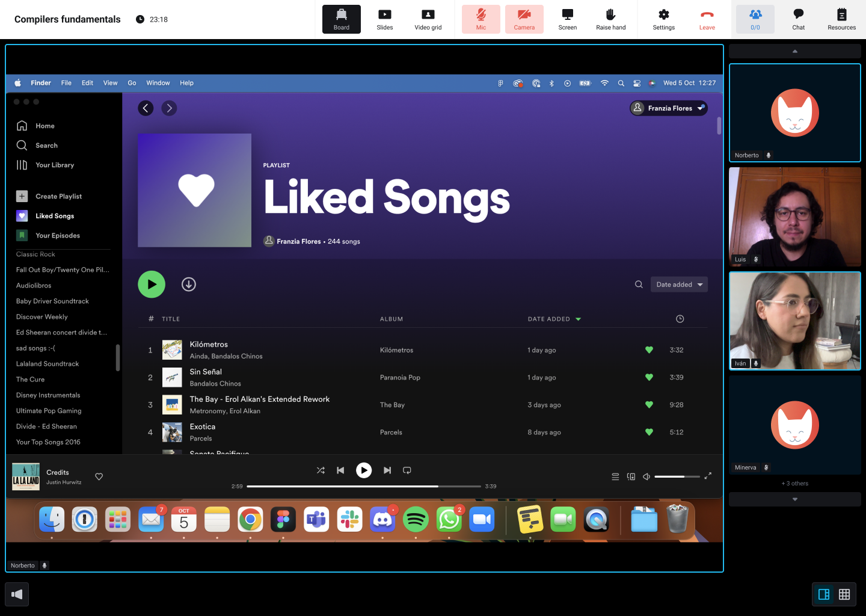
Task: Navigate back in Spotify
Action: [x=146, y=108]
